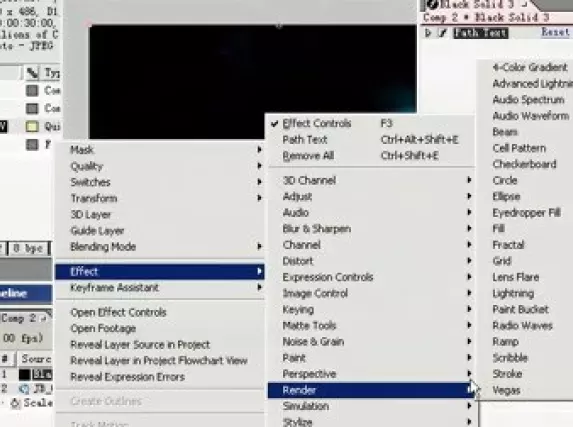Image resolution: width=573 pixels, height=427 pixels.
Task: Click the Scale stopwatch icon
Action: 15,403
